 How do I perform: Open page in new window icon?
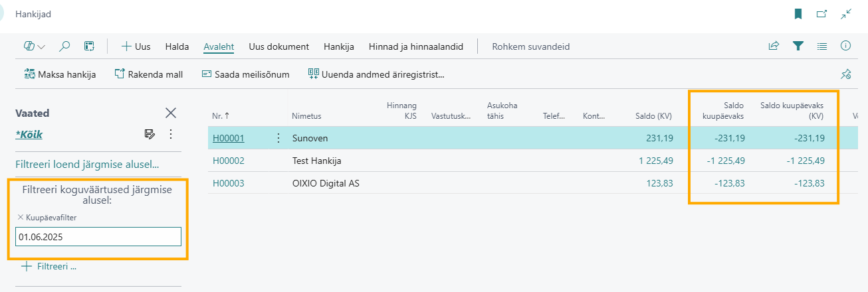click(822, 13)
